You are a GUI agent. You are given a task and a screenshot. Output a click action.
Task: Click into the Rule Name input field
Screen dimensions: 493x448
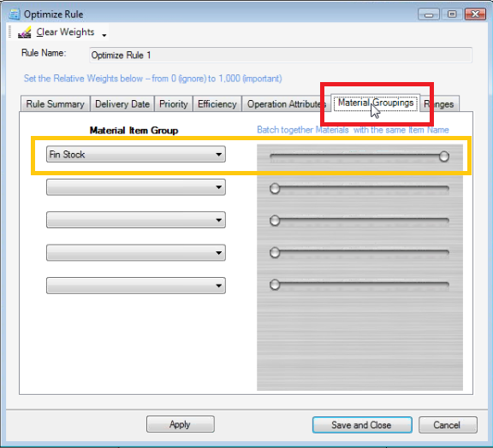(281, 55)
